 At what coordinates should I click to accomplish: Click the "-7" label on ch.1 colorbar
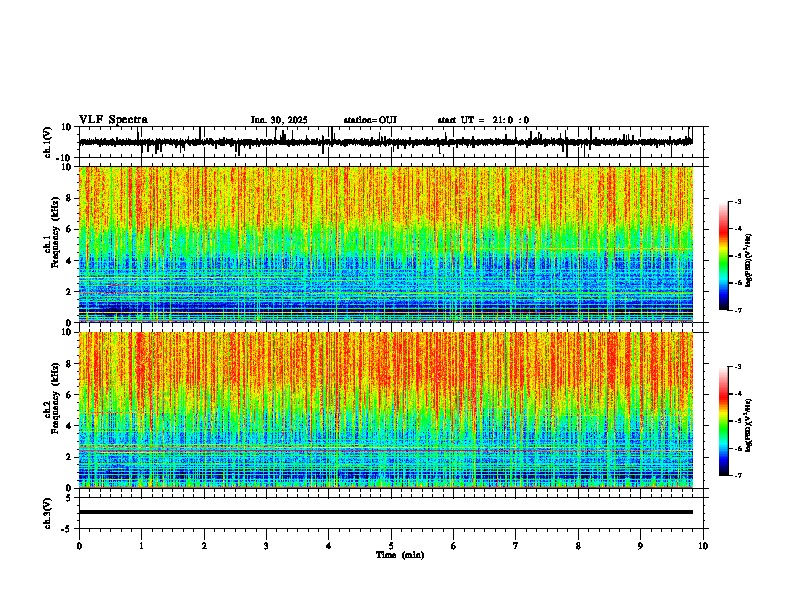[738, 310]
